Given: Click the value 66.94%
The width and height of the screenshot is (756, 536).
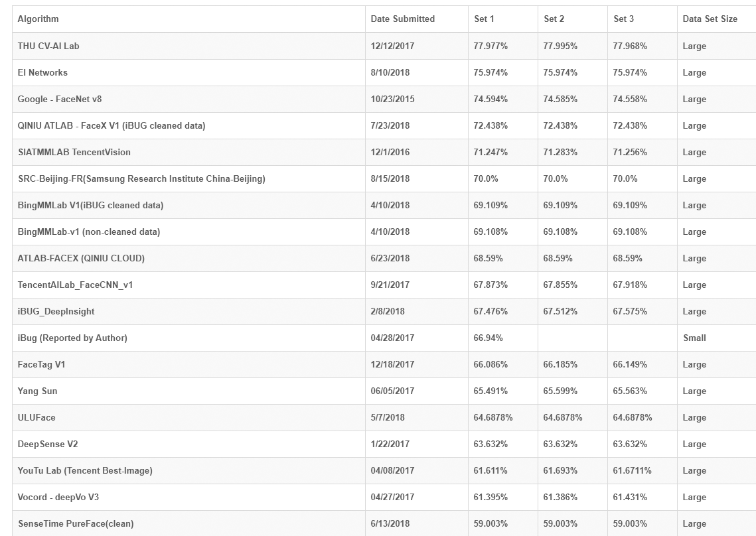Looking at the screenshot, I should point(488,338).
